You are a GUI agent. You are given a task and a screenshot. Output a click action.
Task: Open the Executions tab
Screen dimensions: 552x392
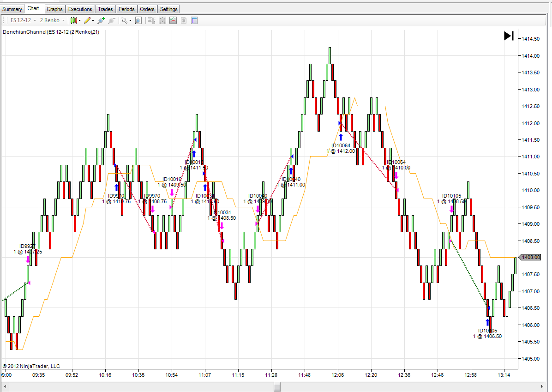[x=80, y=9]
